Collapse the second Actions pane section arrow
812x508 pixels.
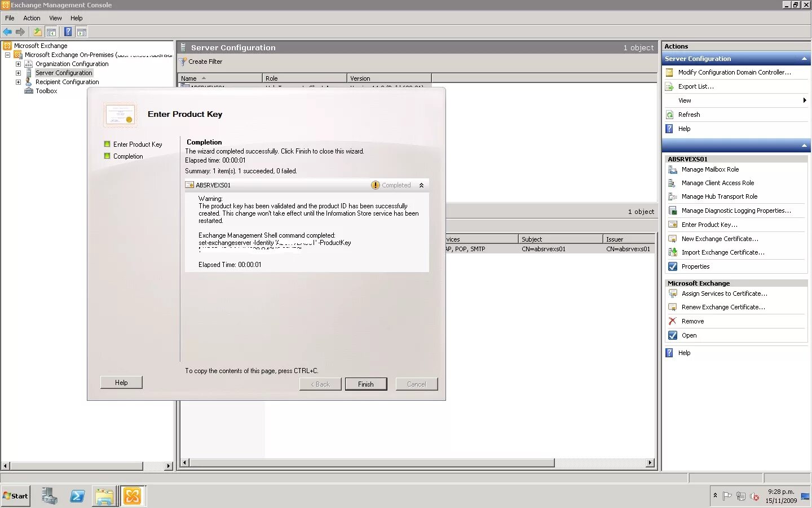coord(804,146)
